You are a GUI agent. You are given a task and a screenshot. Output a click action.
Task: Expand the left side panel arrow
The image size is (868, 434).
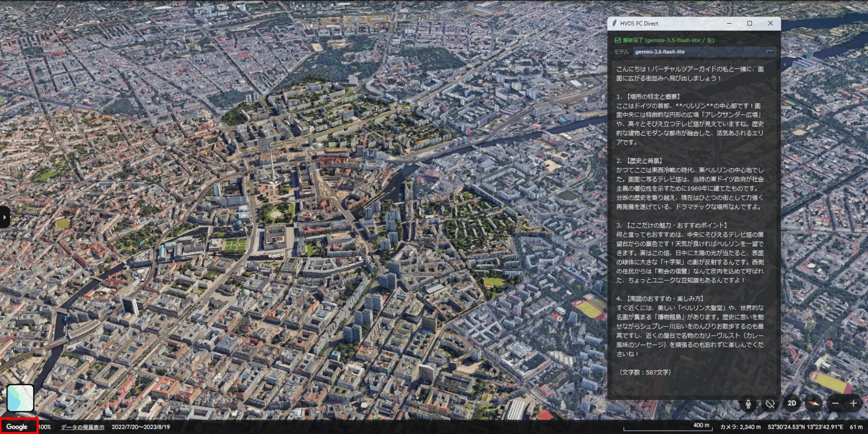4,217
